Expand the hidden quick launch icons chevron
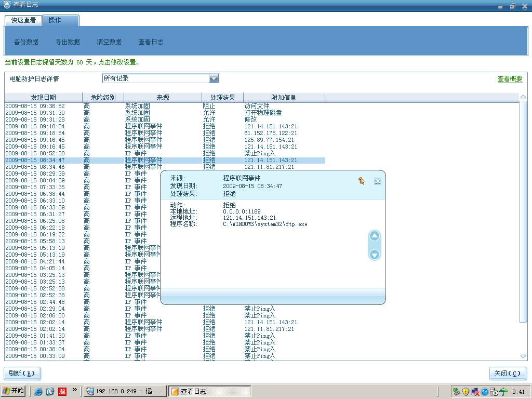The image size is (532, 399). tap(75, 390)
